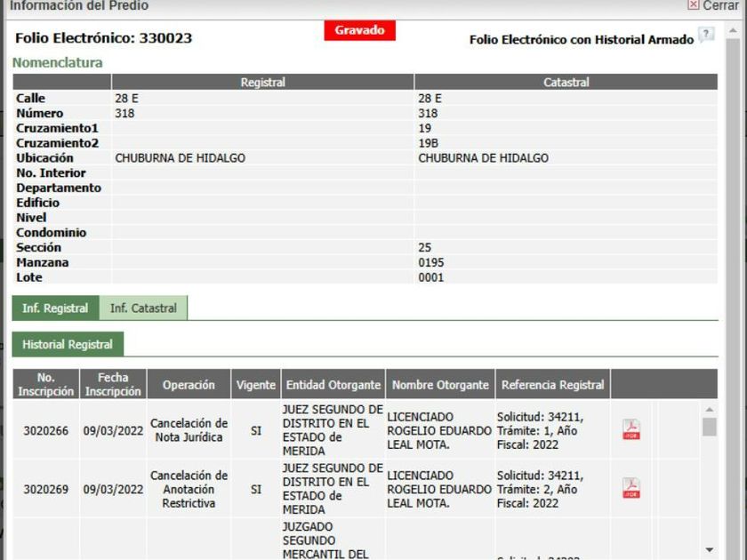Click Catastral CHUBURNA DE HIDALGO value

tap(483, 158)
